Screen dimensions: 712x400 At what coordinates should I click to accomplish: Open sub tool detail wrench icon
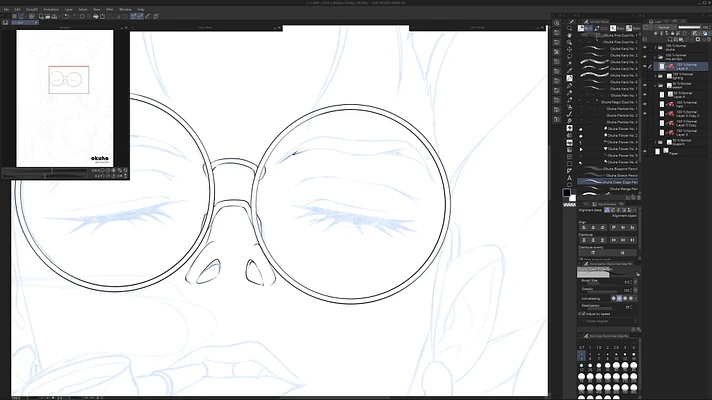(639, 330)
